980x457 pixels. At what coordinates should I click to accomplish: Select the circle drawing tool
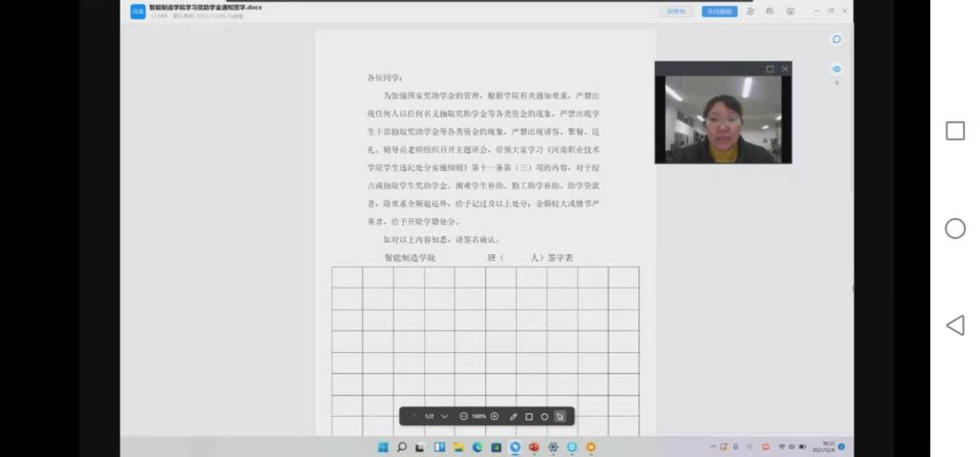pyautogui.click(x=544, y=417)
